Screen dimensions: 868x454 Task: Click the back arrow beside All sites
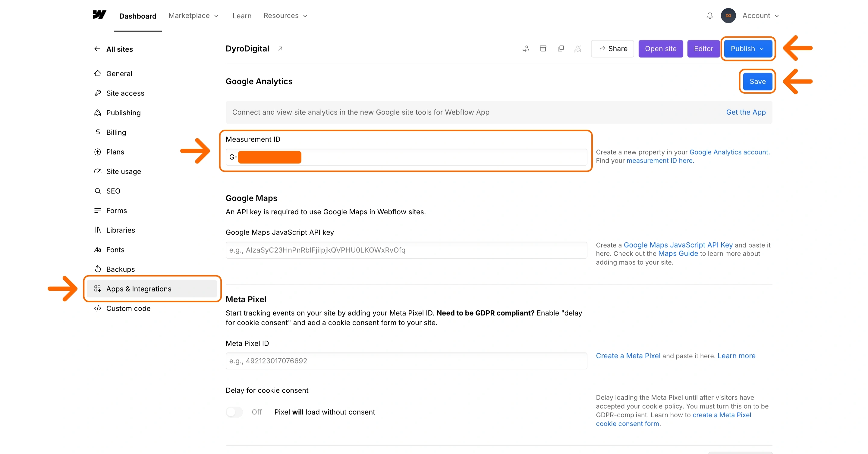click(97, 49)
